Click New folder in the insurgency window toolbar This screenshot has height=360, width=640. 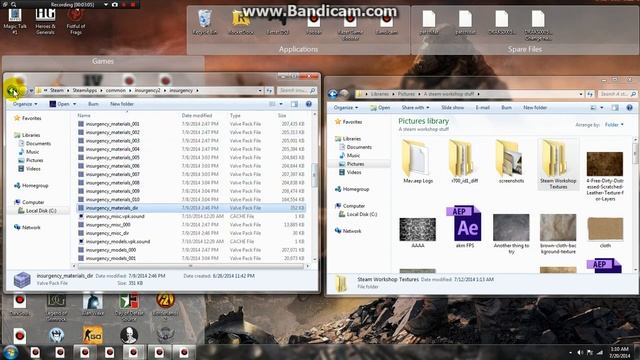tap(122, 104)
